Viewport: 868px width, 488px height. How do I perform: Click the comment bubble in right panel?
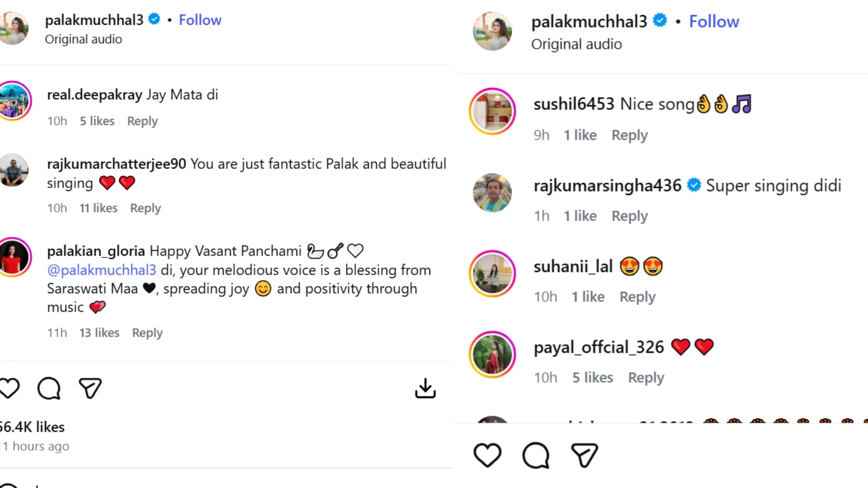pyautogui.click(x=536, y=455)
